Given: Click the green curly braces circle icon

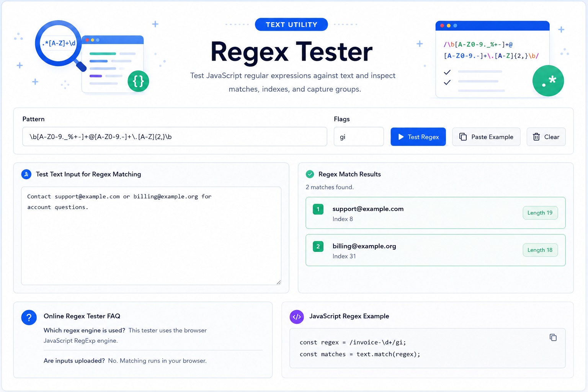Looking at the screenshot, I should click(138, 81).
